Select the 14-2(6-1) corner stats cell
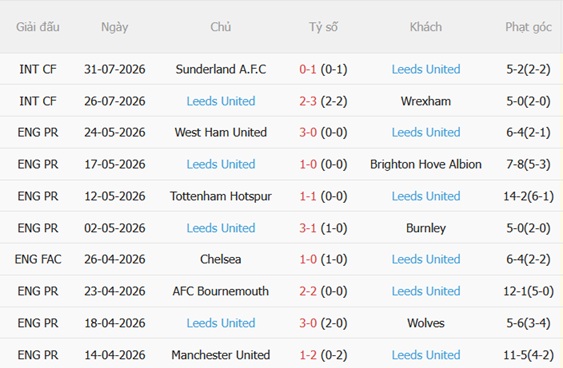The width and height of the screenshot is (563, 368). pos(528,196)
